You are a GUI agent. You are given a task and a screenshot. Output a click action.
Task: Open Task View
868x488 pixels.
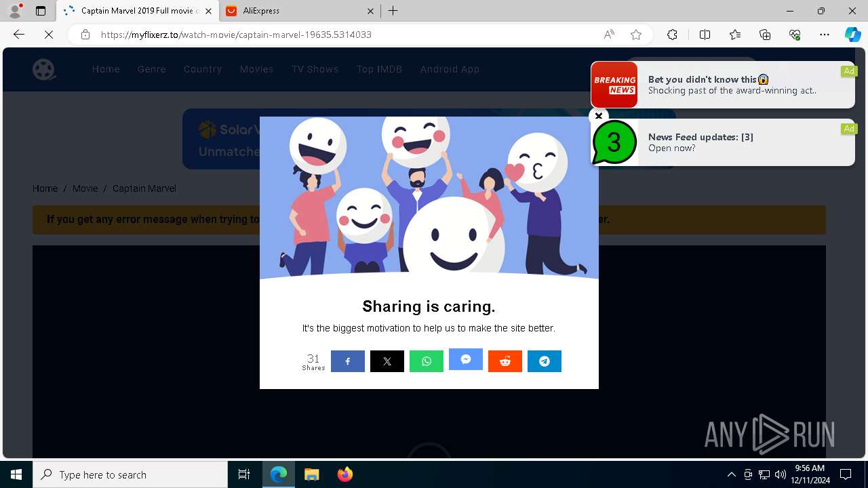pos(244,474)
